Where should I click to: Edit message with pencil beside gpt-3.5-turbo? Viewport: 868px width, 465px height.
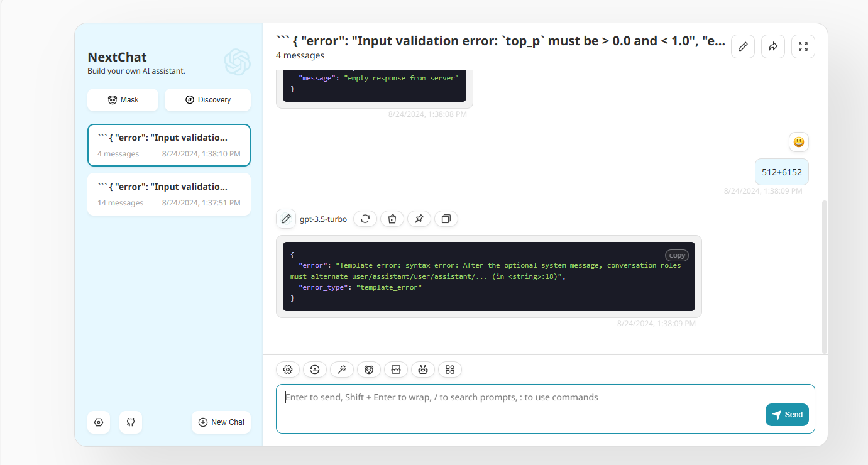[286, 219]
